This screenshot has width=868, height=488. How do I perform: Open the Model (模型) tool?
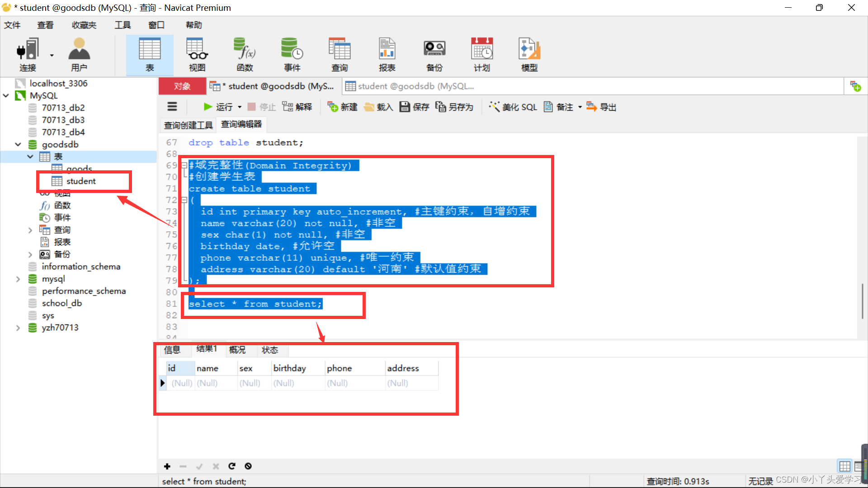(529, 55)
